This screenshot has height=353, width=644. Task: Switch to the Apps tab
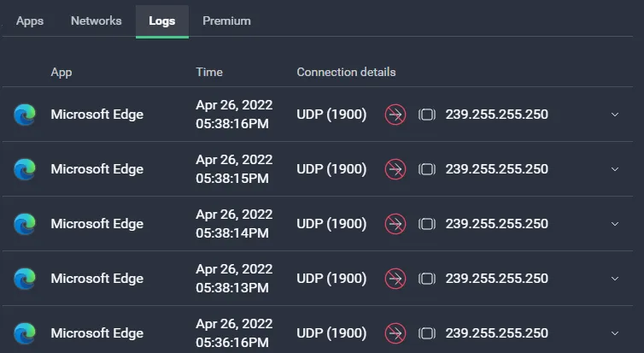click(30, 21)
